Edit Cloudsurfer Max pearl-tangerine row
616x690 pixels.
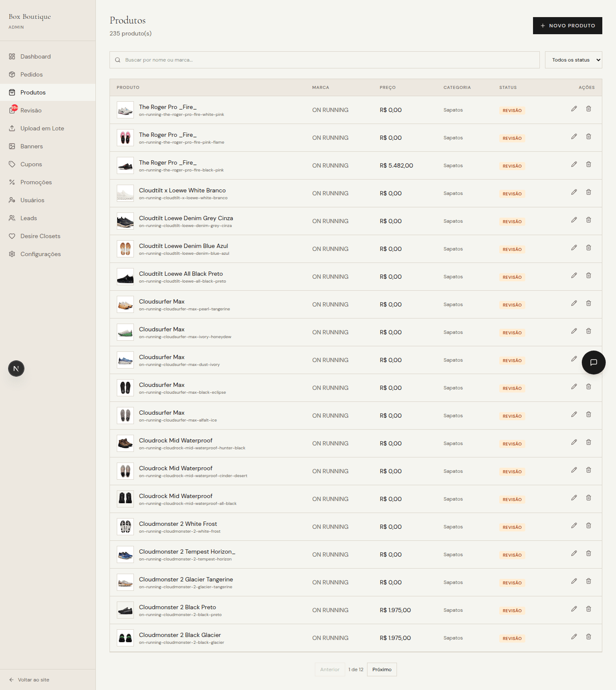574,303
